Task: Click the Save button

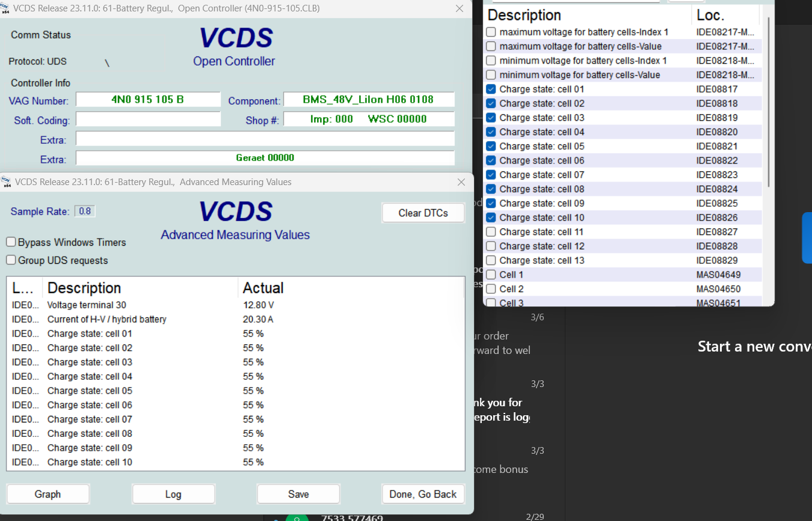Action: click(298, 494)
